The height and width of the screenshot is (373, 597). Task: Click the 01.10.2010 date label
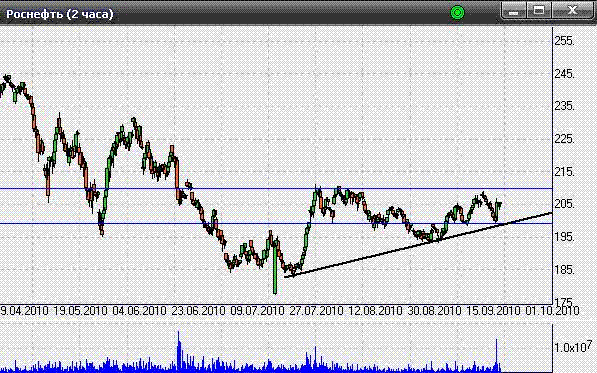point(552,311)
